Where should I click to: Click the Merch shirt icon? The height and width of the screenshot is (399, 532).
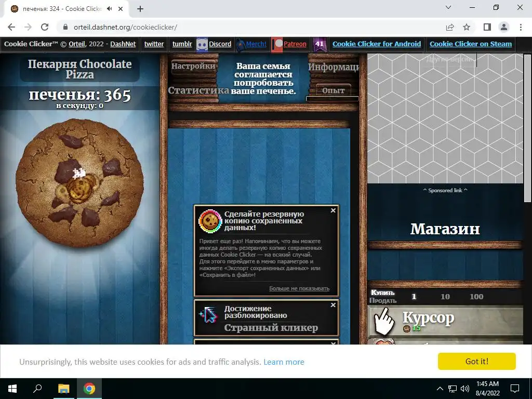240,44
